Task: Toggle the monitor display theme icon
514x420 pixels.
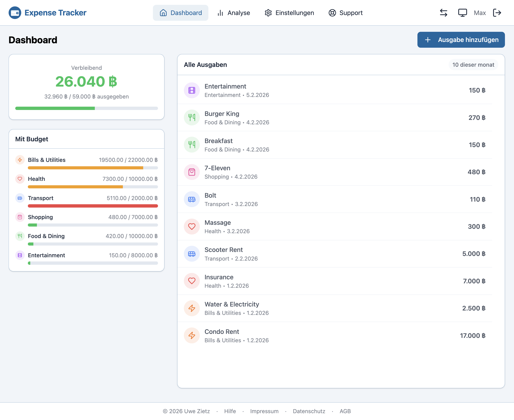Action: click(x=462, y=13)
